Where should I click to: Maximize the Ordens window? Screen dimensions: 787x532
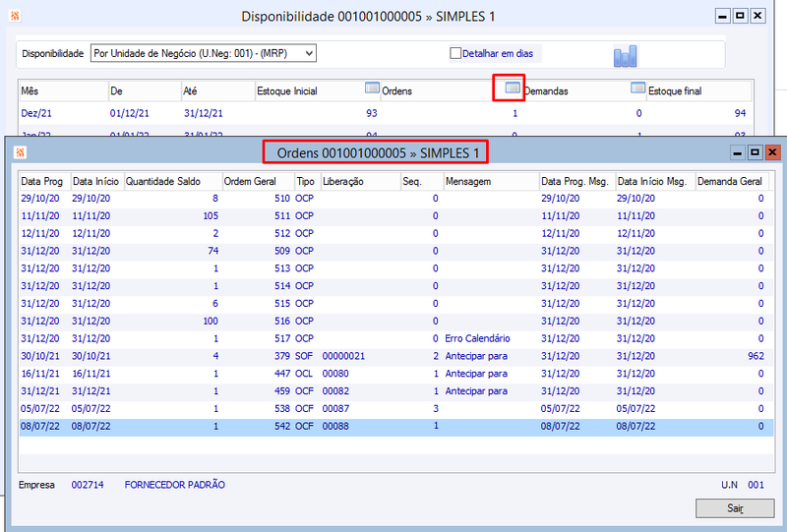755,152
